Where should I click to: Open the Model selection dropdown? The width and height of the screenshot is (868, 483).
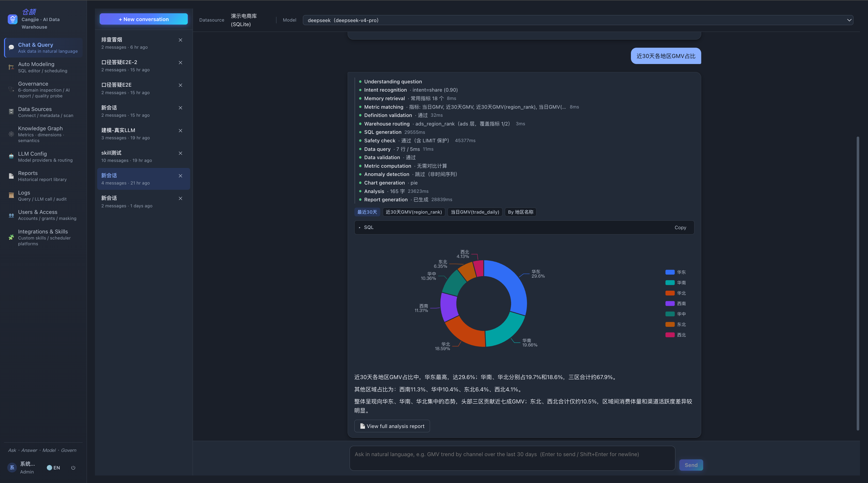point(578,20)
